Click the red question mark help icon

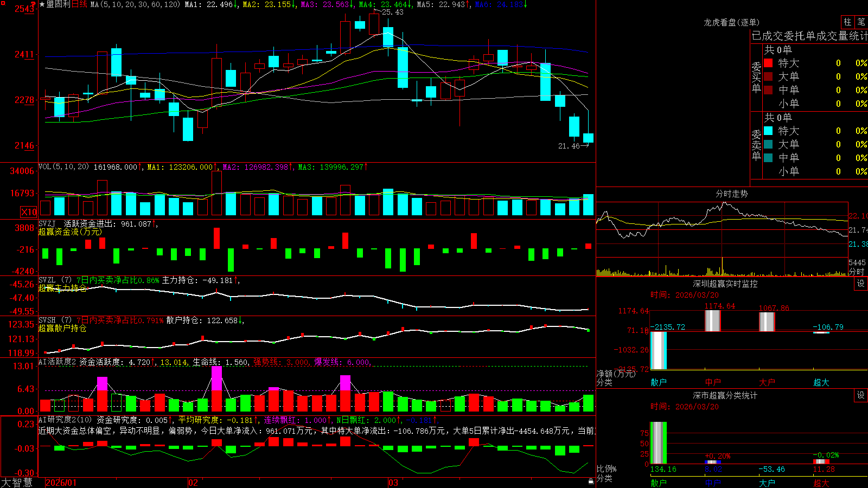(34, 4)
